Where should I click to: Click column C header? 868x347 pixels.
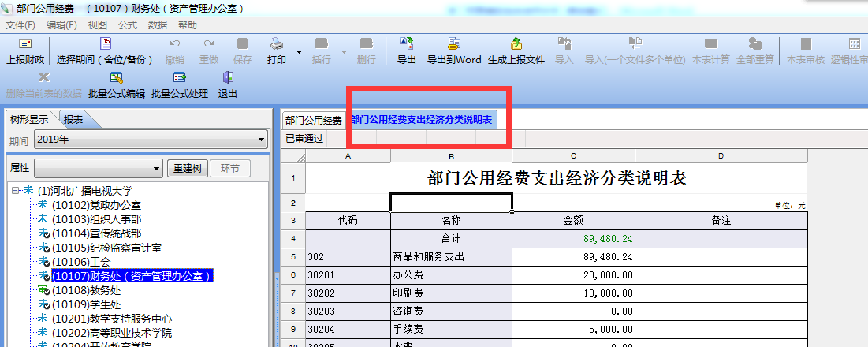(573, 157)
